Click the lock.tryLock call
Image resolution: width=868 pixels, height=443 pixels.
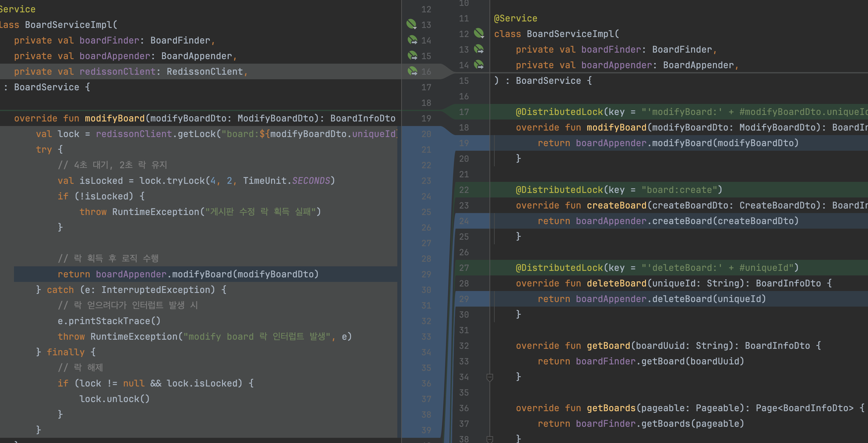point(185,181)
